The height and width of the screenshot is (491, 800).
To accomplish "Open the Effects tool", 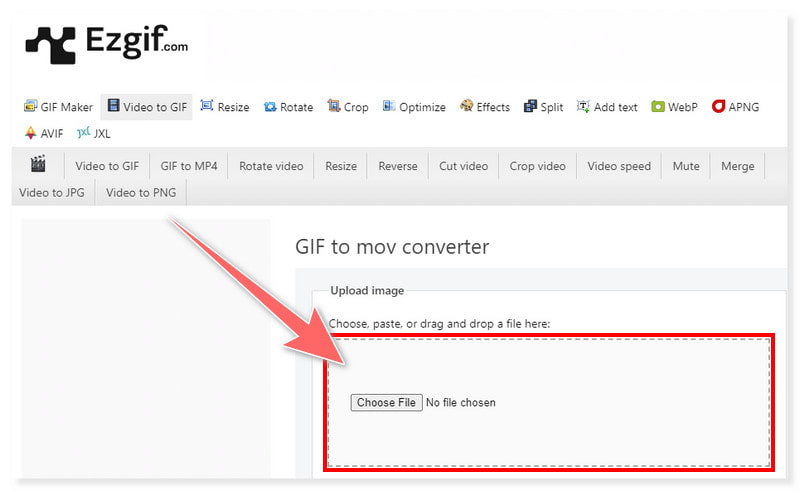I will click(x=484, y=107).
